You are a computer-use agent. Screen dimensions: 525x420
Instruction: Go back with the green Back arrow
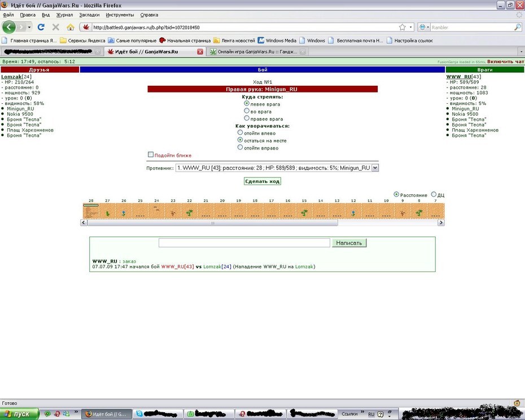9,27
